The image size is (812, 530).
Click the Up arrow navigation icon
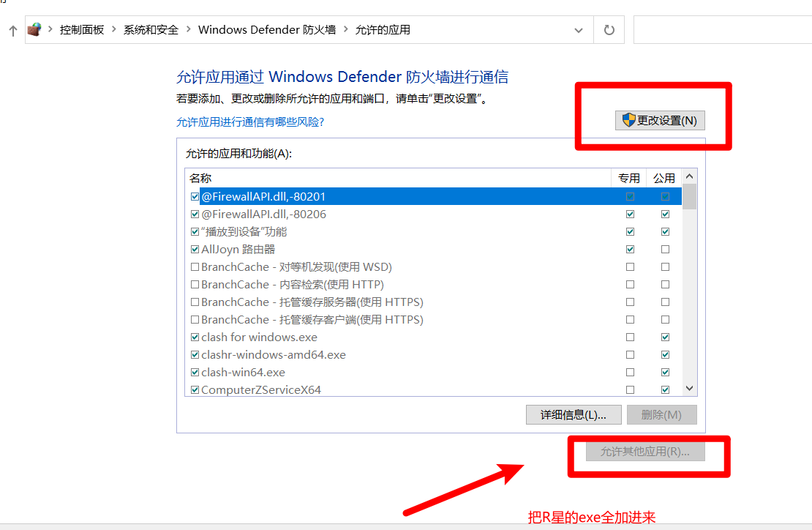[x=13, y=31]
